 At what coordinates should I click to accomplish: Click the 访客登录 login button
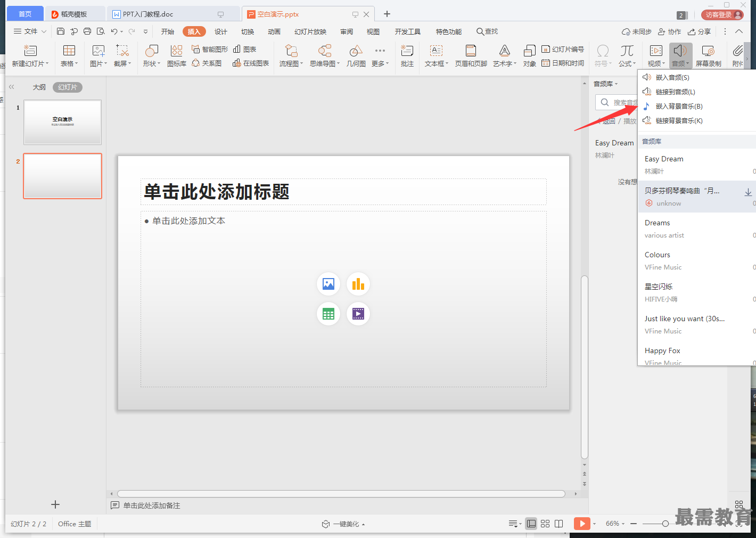tap(722, 15)
